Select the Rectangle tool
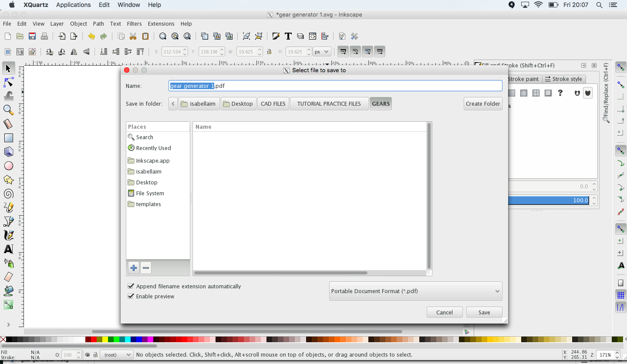 coord(8,138)
